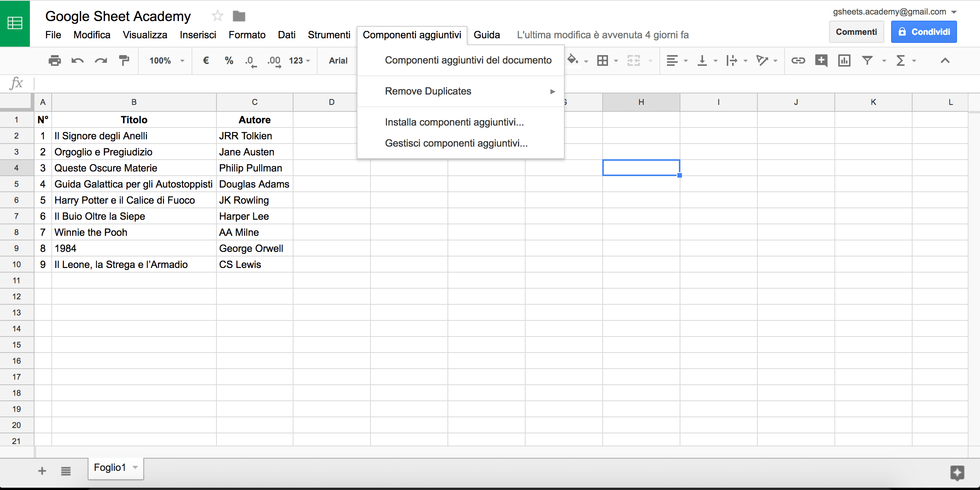The width and height of the screenshot is (980, 490).
Task: Click text rotation icon
Action: click(762, 60)
